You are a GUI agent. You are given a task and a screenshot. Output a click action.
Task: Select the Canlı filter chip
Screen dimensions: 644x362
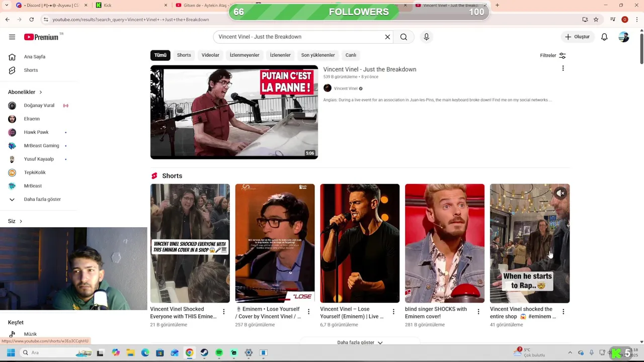tap(351, 55)
